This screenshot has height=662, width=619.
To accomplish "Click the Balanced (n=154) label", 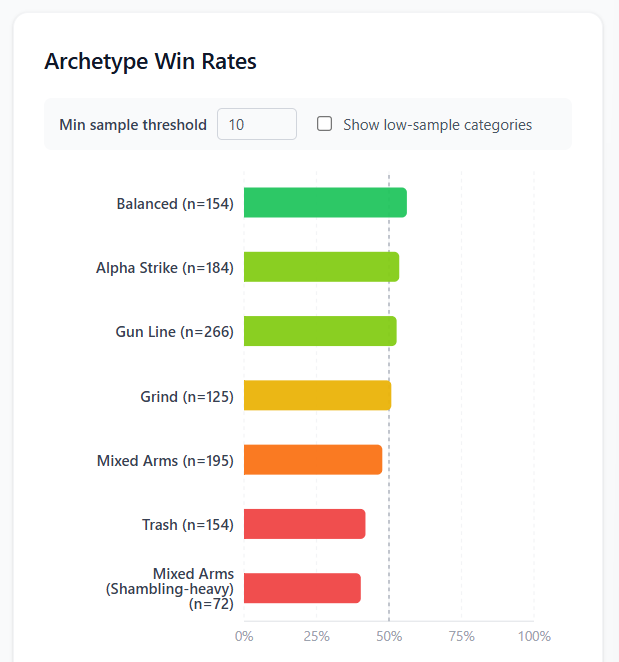I will tap(175, 204).
